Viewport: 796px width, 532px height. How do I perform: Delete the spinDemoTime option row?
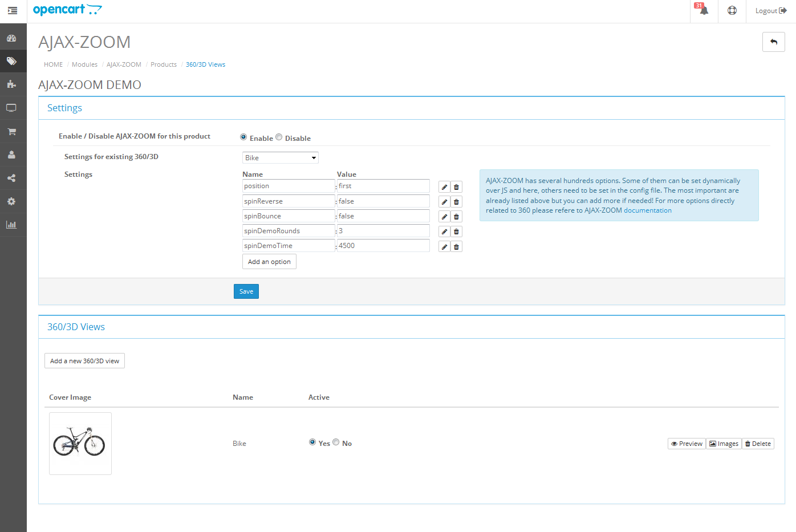(456, 247)
